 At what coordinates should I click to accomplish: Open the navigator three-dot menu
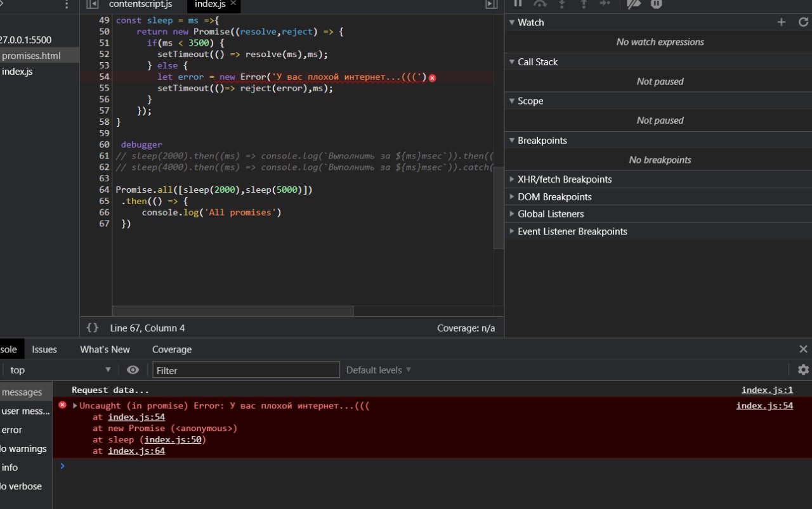click(x=67, y=4)
